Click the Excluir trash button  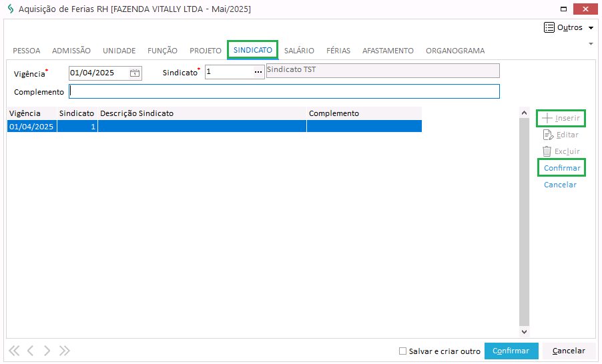coord(561,151)
